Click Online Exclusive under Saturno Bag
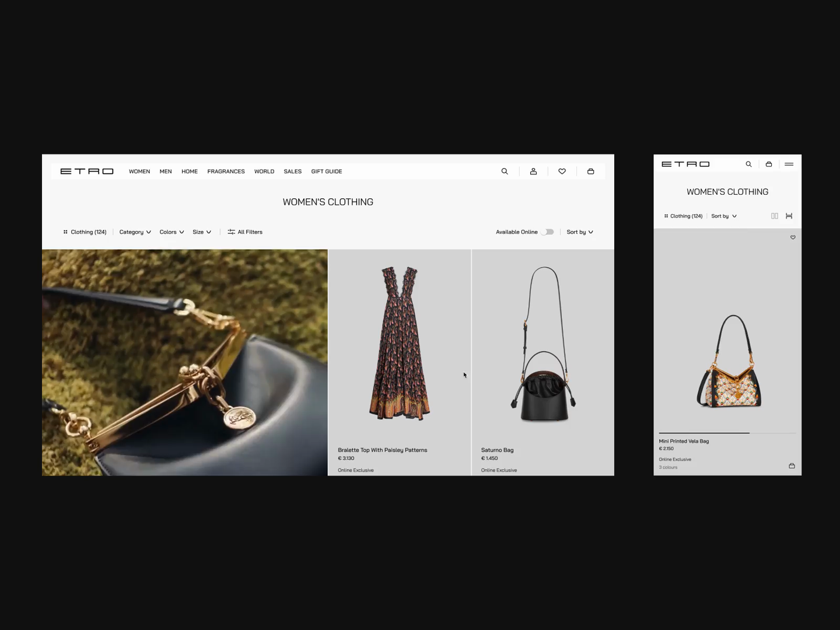Image resolution: width=840 pixels, height=630 pixels. click(x=499, y=470)
